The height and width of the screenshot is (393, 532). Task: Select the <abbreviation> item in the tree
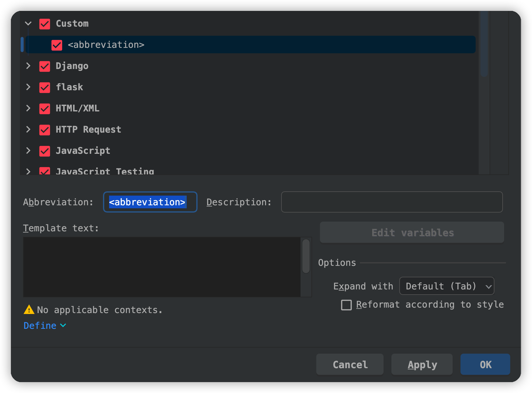click(106, 45)
